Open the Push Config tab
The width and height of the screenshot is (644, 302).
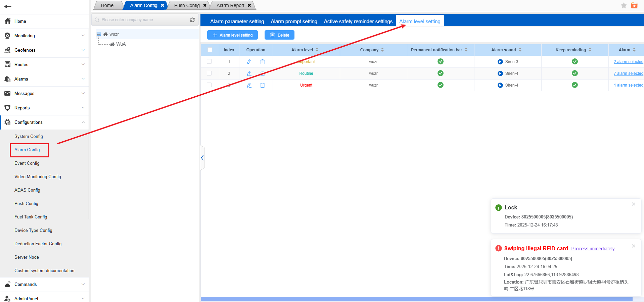187,5
